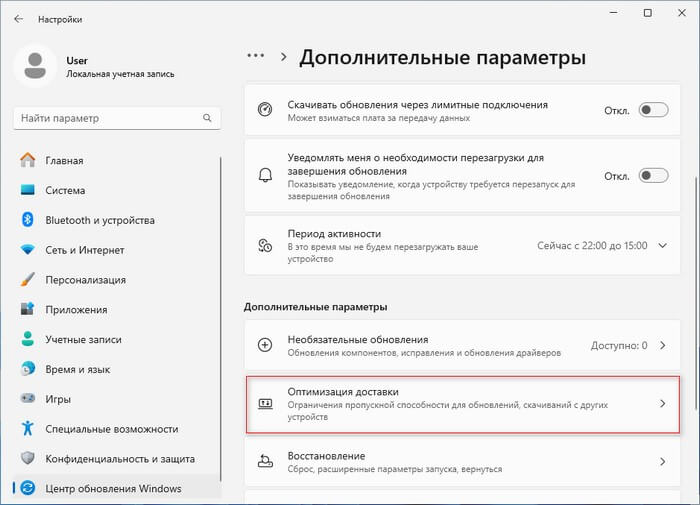Open Bluetooth и устройства section
700x505 pixels.
tap(117, 220)
